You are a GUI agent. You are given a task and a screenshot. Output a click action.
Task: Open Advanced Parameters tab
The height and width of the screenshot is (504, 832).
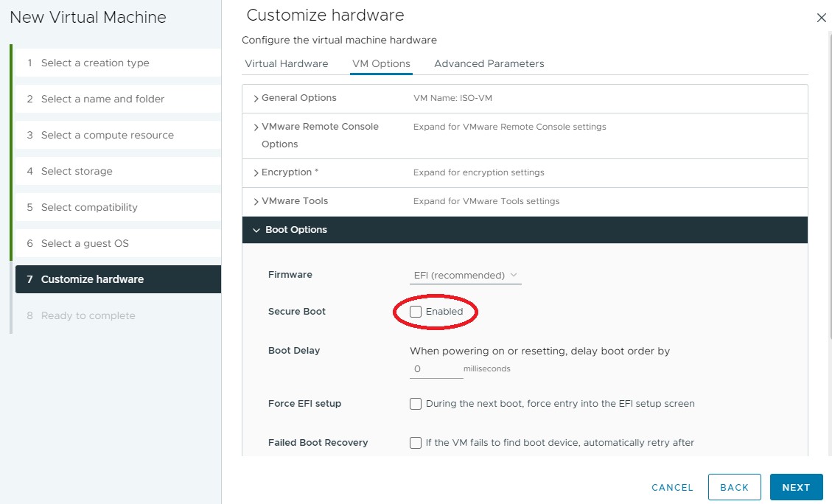(489, 63)
